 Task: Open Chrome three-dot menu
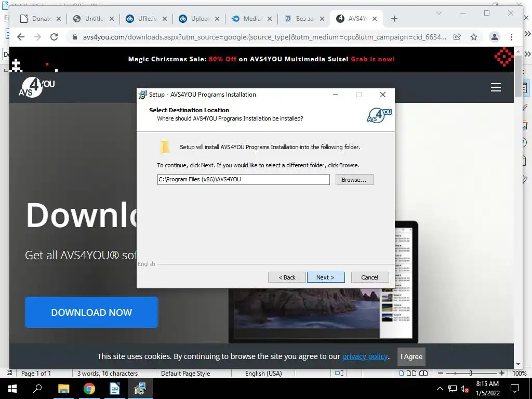(511, 37)
